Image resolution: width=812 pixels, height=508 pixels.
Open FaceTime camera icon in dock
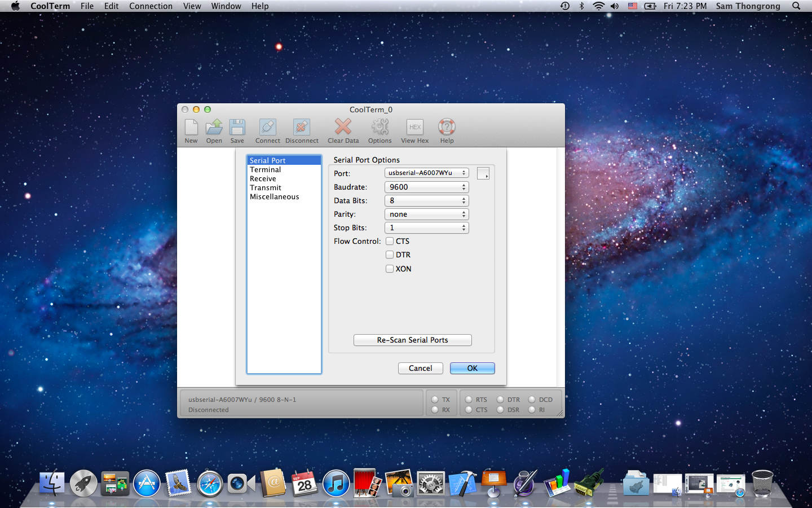click(x=241, y=484)
